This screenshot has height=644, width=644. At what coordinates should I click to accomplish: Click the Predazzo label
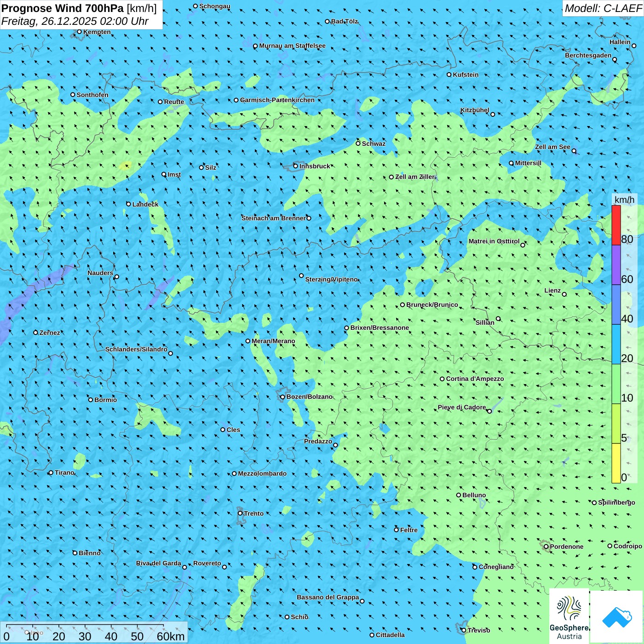tap(318, 441)
